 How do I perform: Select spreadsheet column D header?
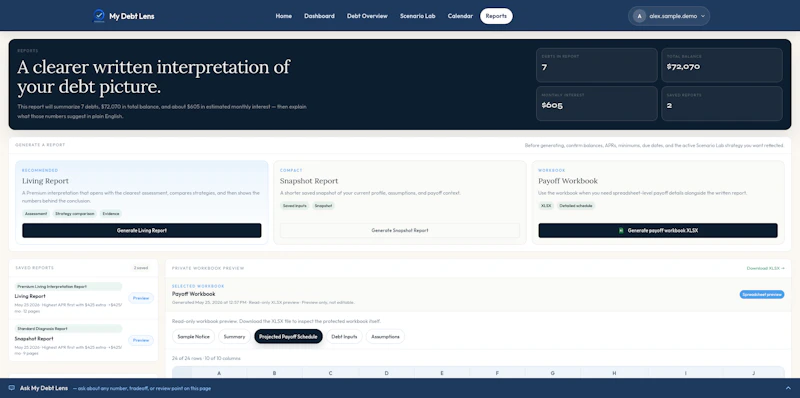click(386, 374)
